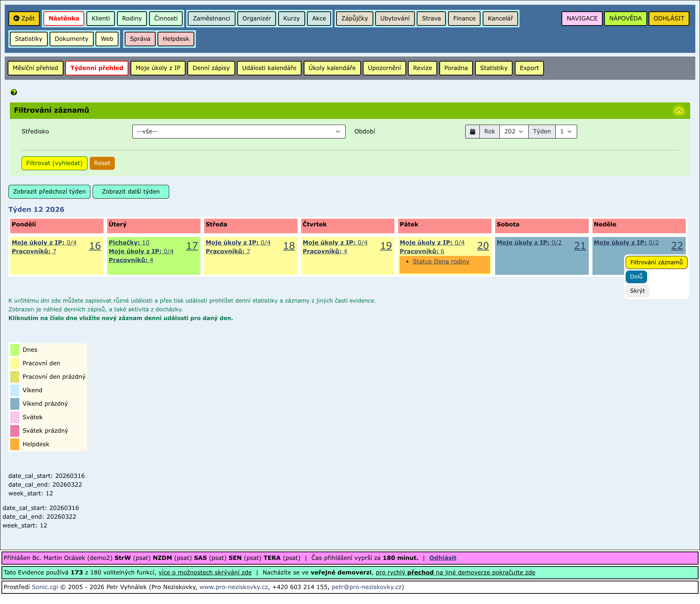Open the Status člena rodiny link

[441, 262]
